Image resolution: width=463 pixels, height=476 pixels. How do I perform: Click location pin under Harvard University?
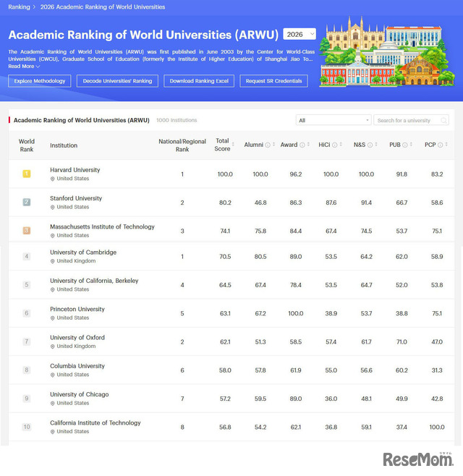[x=53, y=179]
